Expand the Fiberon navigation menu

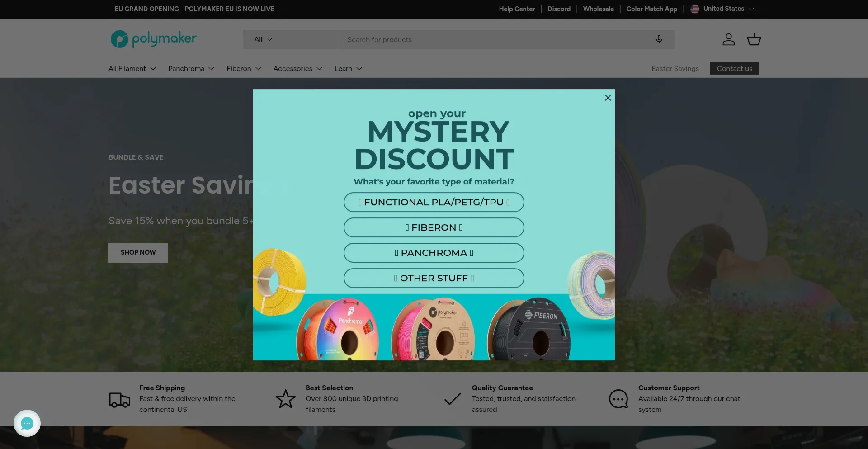point(244,69)
